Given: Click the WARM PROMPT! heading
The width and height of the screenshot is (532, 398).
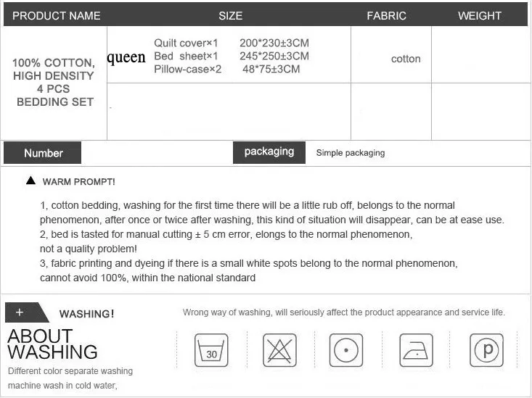Looking at the screenshot, I should 78,182.
